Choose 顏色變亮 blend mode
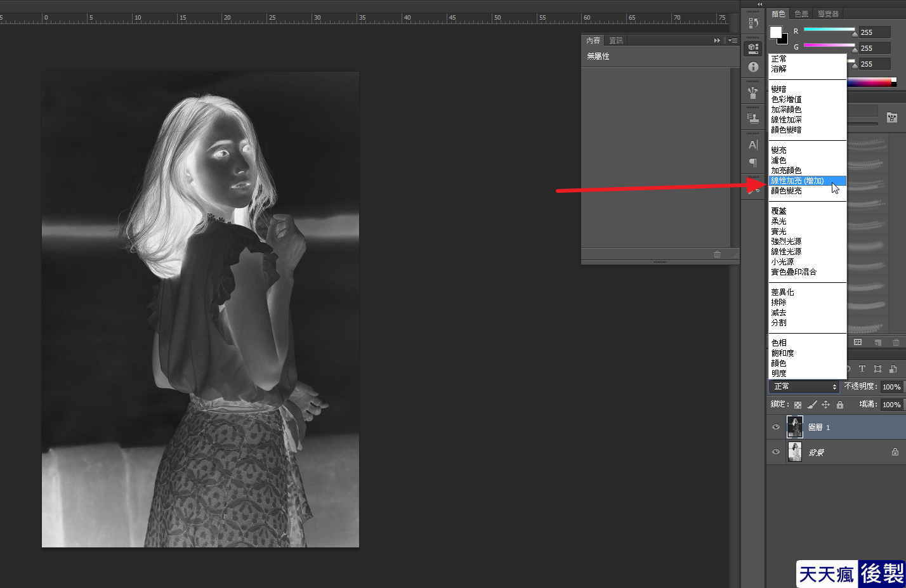The image size is (906, 588). pyautogui.click(x=807, y=191)
